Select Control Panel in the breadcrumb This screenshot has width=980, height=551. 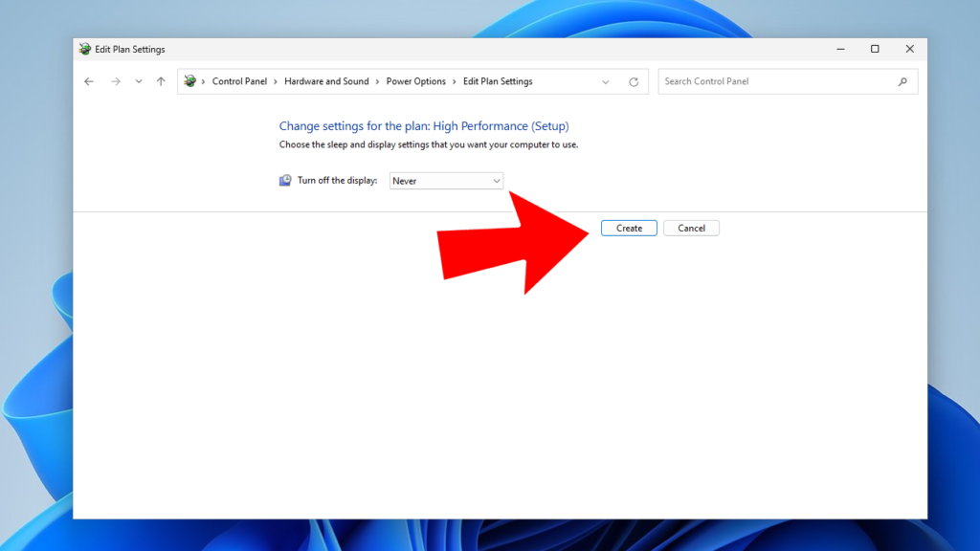click(x=239, y=81)
